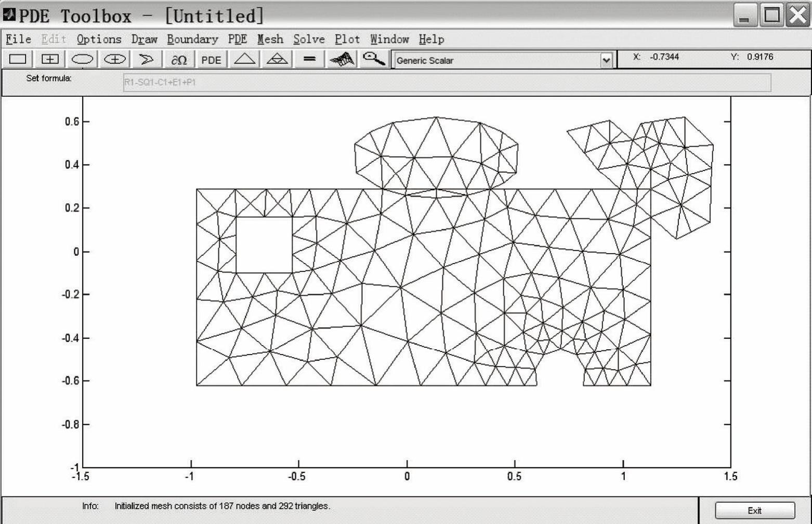This screenshot has height=524, width=812.
Task: Open the 3D plot selection tool
Action: tap(342, 59)
